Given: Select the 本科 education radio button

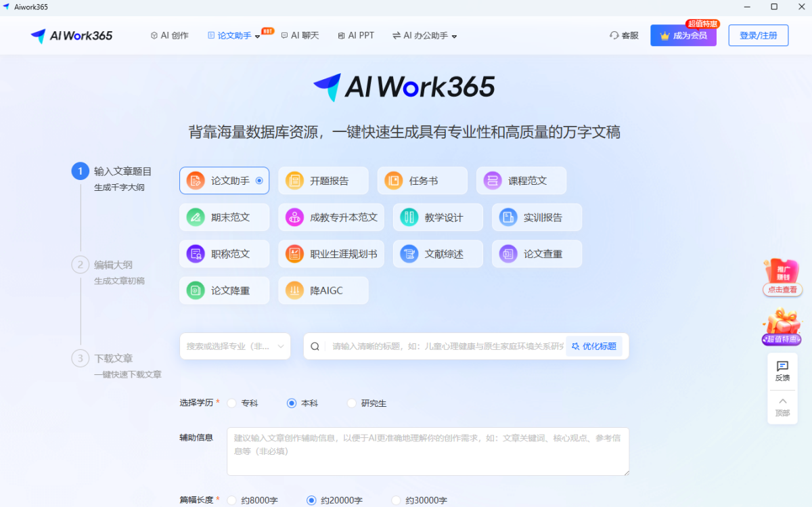Looking at the screenshot, I should 292,403.
